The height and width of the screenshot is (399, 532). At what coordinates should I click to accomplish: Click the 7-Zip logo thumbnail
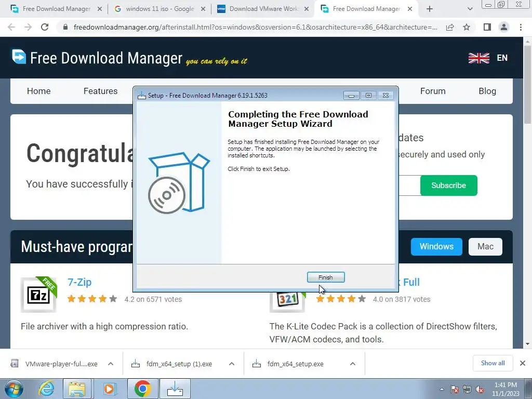pyautogui.click(x=38, y=294)
